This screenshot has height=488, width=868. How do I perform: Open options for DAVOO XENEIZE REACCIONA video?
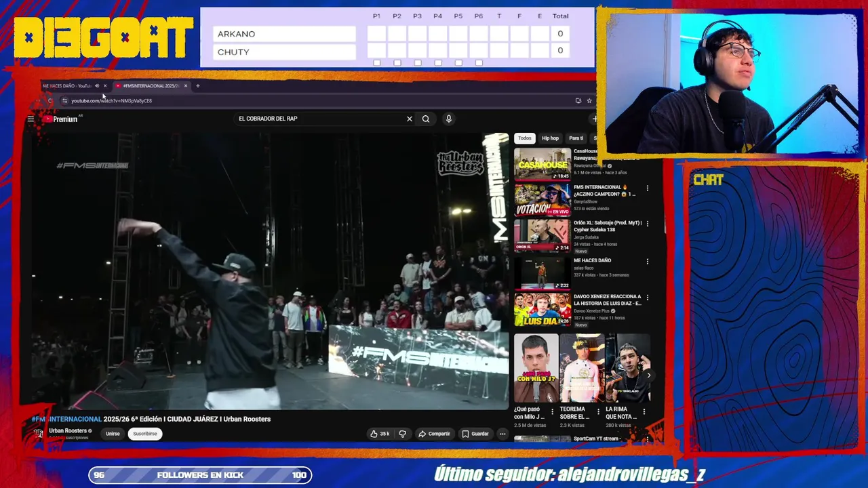tap(648, 298)
